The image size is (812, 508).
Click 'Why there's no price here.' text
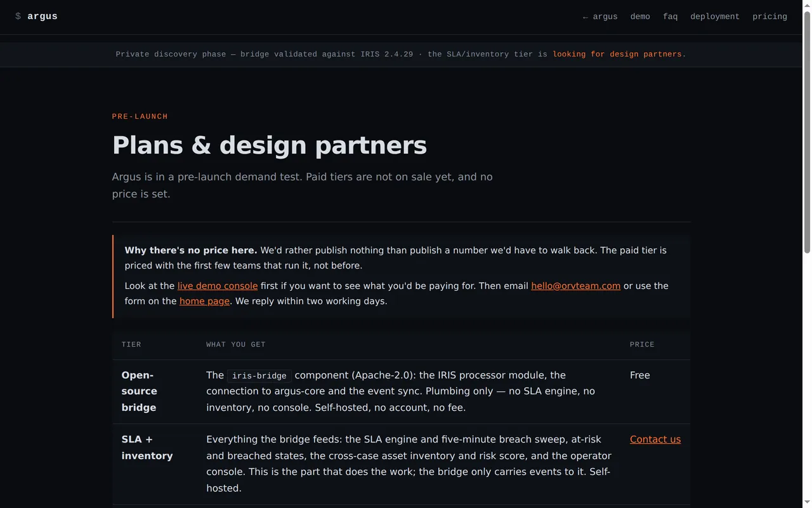(191, 250)
